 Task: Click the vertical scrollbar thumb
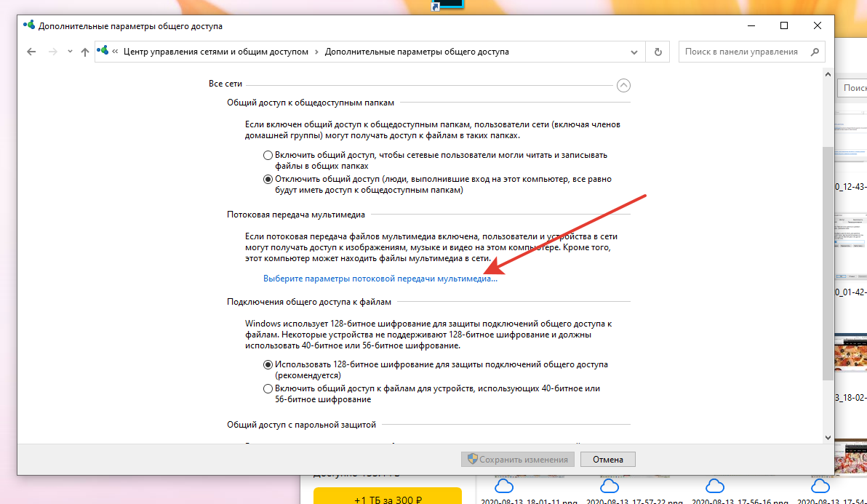point(828,263)
